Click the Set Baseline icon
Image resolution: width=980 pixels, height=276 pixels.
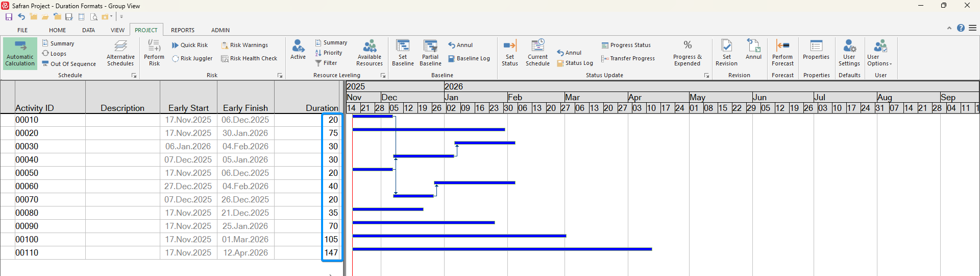click(403, 53)
